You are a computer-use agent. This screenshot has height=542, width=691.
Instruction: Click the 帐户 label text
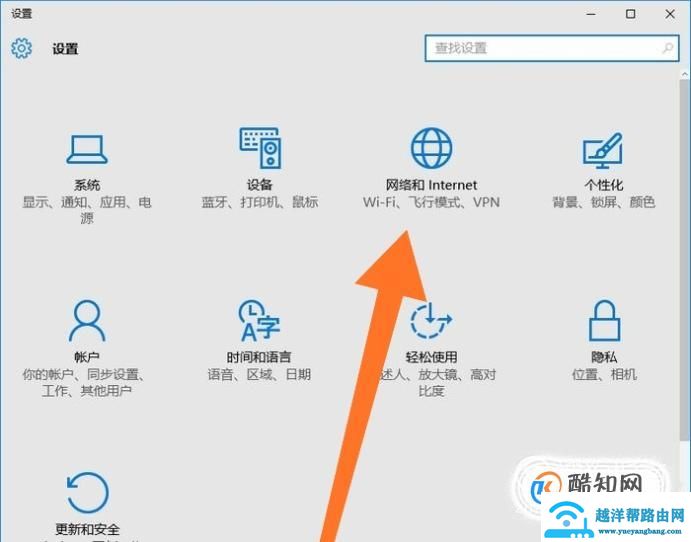[87, 357]
